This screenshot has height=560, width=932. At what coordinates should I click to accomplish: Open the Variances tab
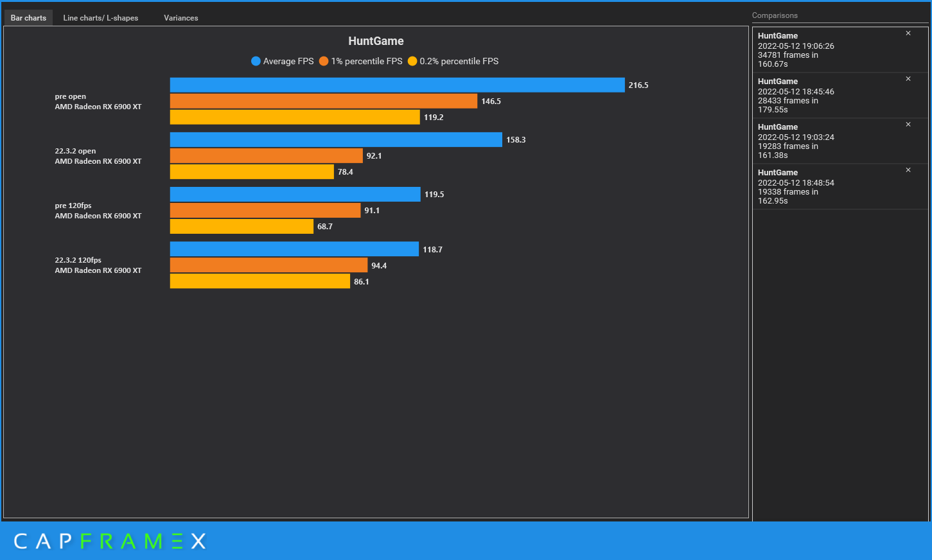point(181,18)
